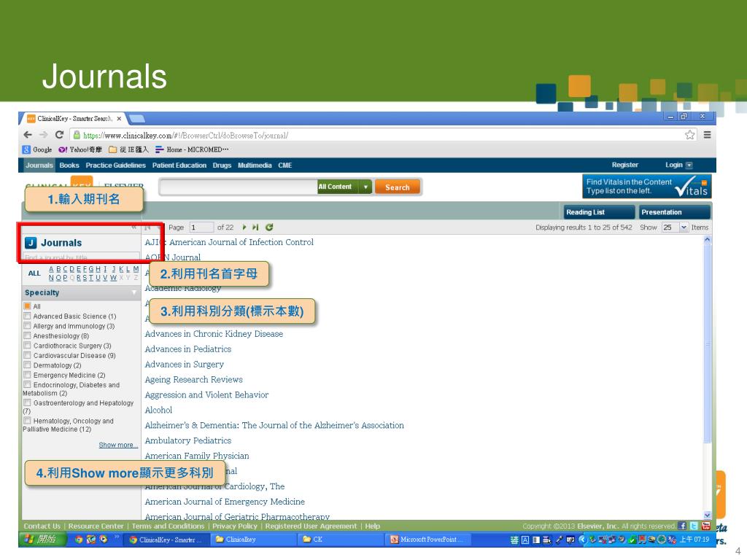Check the All specialty checkbox

pyautogui.click(x=27, y=306)
